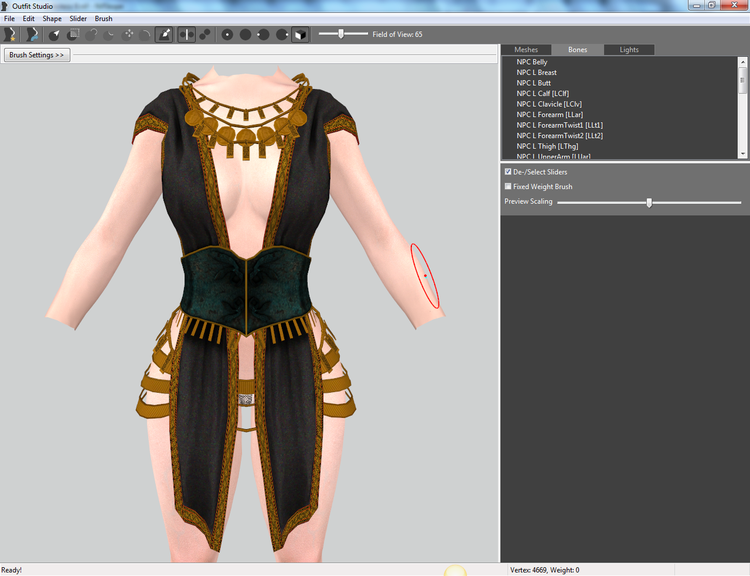Viewport: 750px width, 576px height.
Task: Select NPC L Forearm [LLar] bone
Action: (x=550, y=114)
